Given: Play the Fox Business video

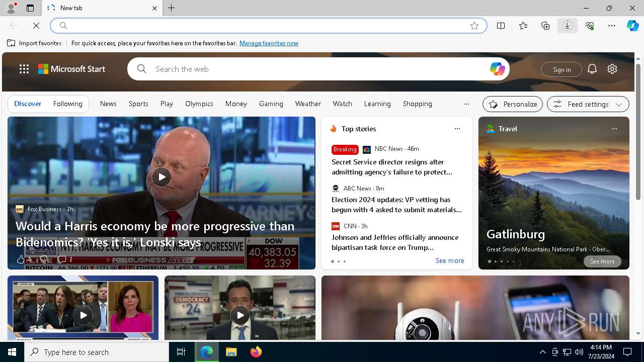Looking at the screenshot, I should pyautogui.click(x=162, y=177).
